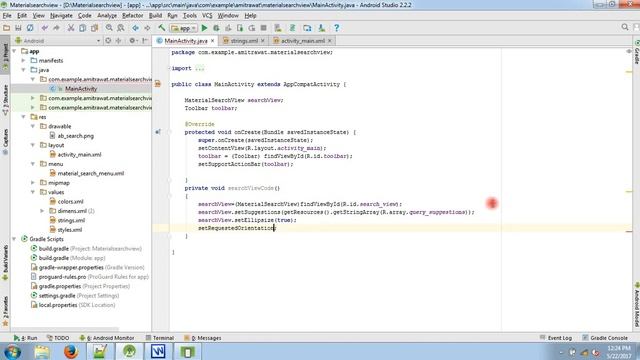Click the Open folder toolbar icon
The height and width of the screenshot is (360, 640).
tap(7, 28)
